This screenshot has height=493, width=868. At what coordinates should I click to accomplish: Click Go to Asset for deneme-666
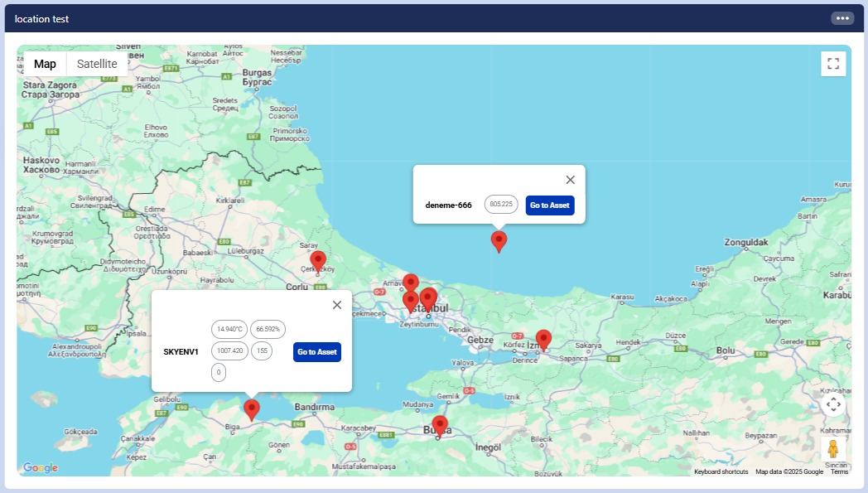550,205
